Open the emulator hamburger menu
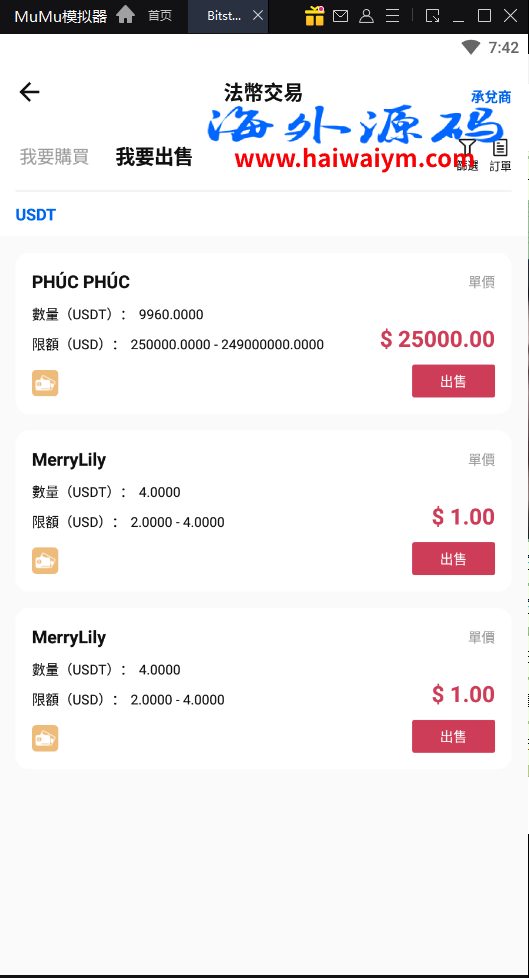The width and height of the screenshot is (529, 978). 392,16
